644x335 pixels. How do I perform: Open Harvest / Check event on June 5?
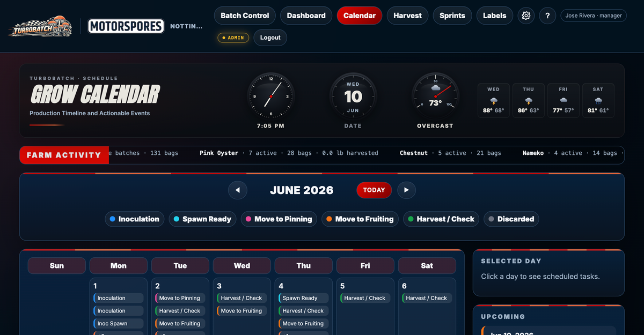pos(365,298)
